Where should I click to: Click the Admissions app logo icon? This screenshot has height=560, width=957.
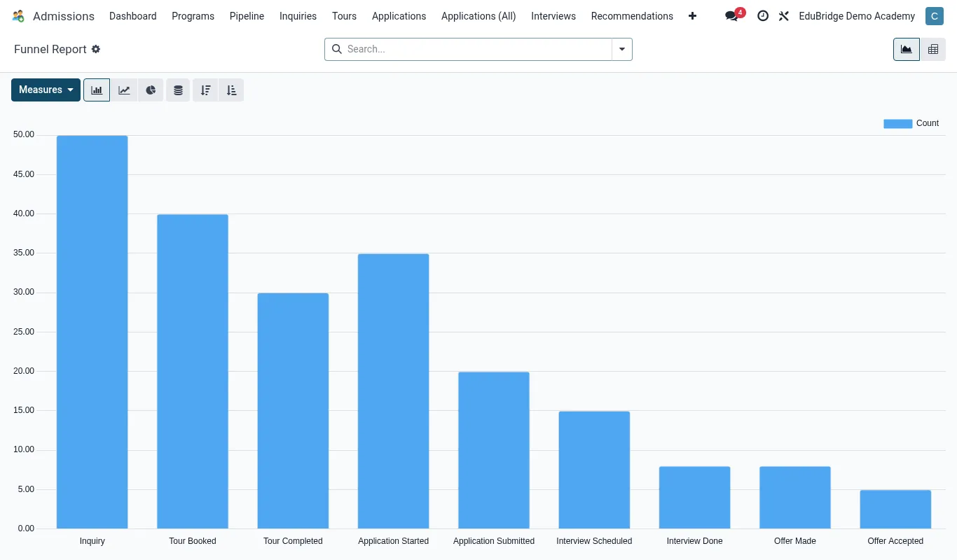(18, 15)
